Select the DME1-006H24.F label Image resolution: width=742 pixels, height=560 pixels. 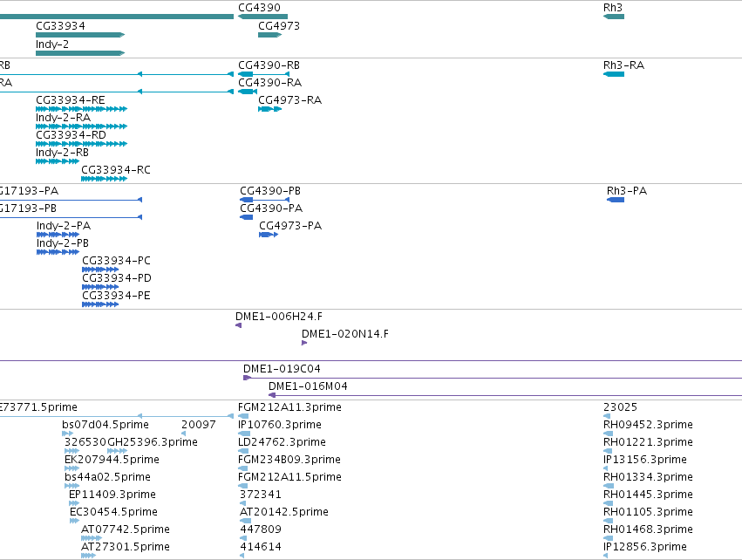tap(279, 318)
